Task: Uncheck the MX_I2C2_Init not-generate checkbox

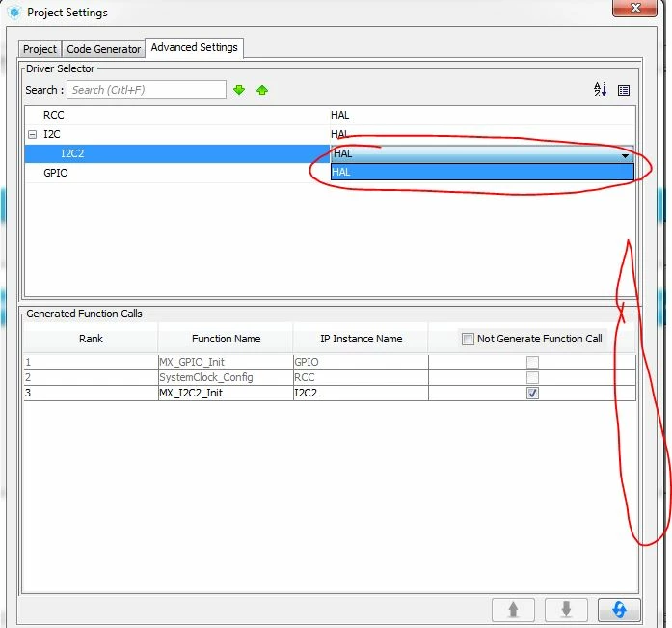Action: point(532,393)
